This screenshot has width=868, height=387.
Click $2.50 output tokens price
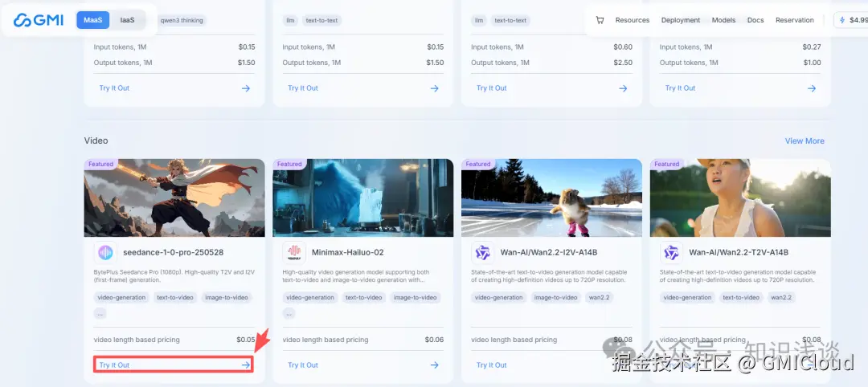(x=623, y=63)
